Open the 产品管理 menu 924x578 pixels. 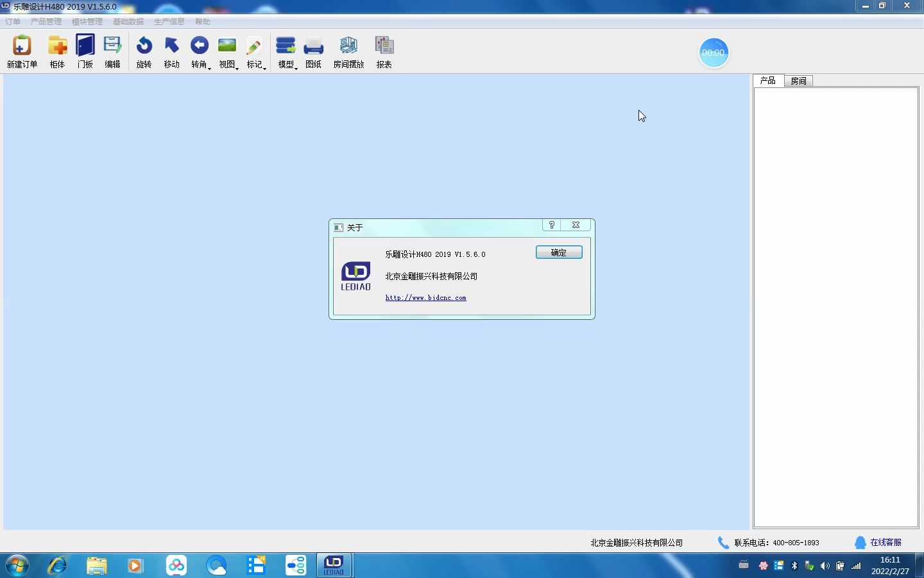click(46, 22)
